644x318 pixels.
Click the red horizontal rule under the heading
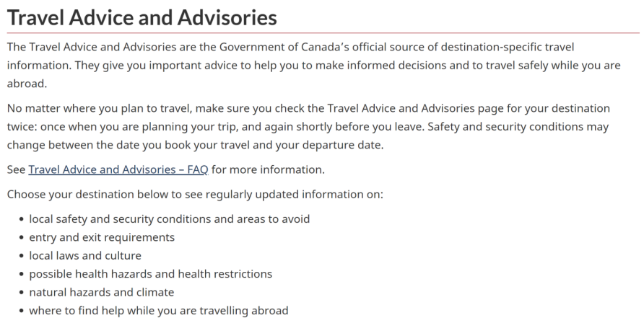coord(323,33)
